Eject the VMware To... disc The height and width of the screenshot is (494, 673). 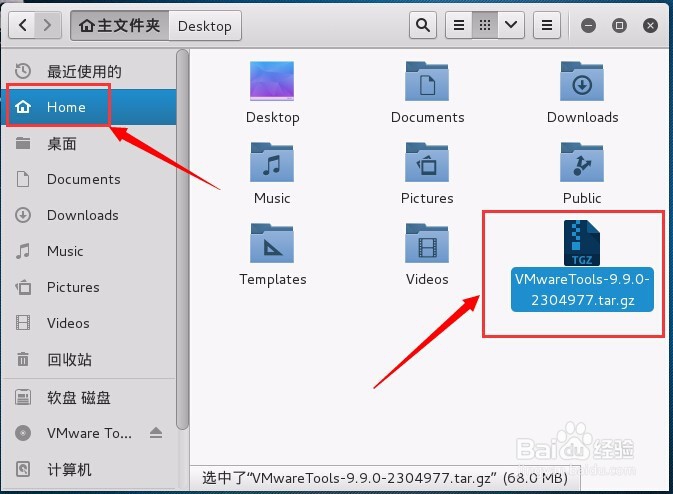pos(156,433)
